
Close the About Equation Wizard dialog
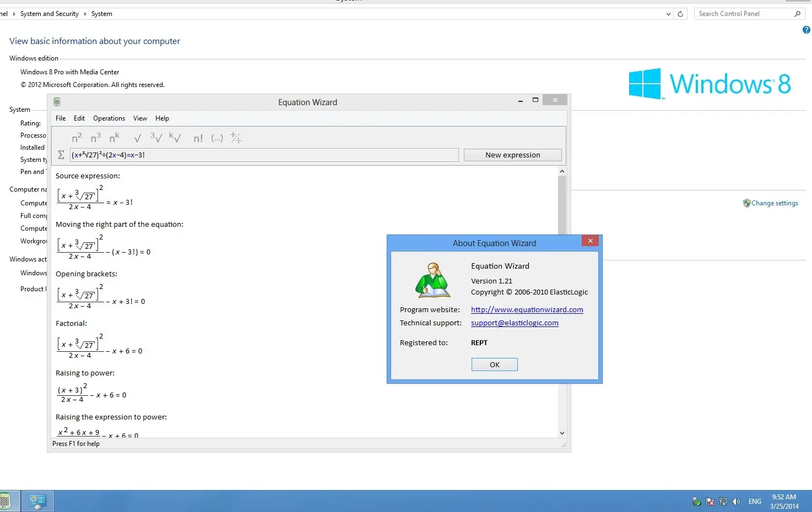[x=590, y=241]
